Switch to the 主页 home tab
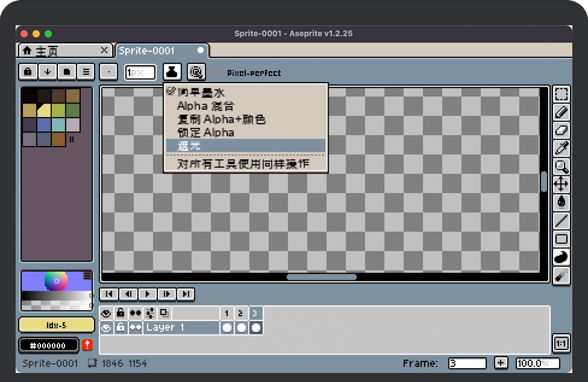 click(x=64, y=51)
